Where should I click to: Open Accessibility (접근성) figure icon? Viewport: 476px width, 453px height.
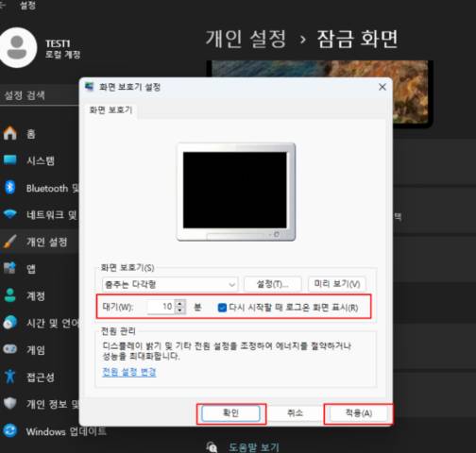click(10, 377)
